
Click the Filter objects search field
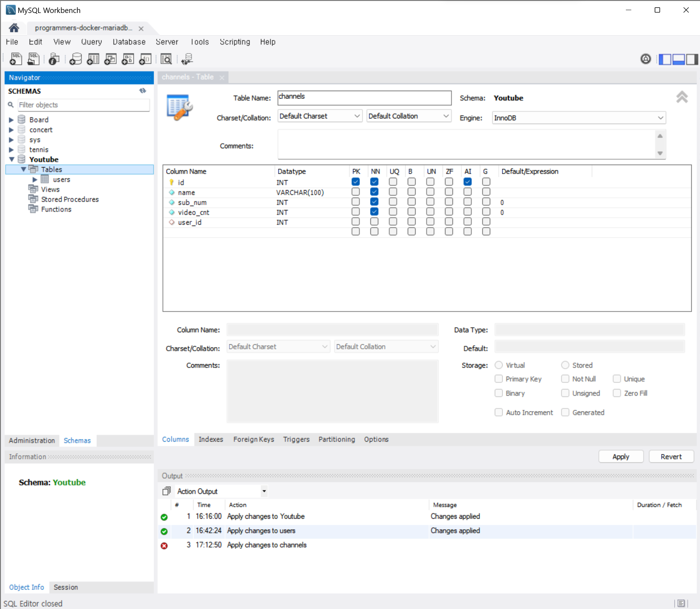84,105
